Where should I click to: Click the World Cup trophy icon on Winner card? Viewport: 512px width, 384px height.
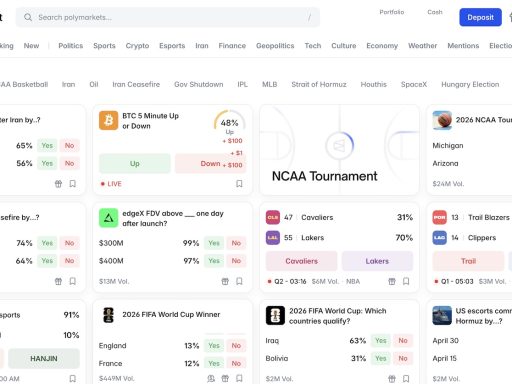[108, 315]
